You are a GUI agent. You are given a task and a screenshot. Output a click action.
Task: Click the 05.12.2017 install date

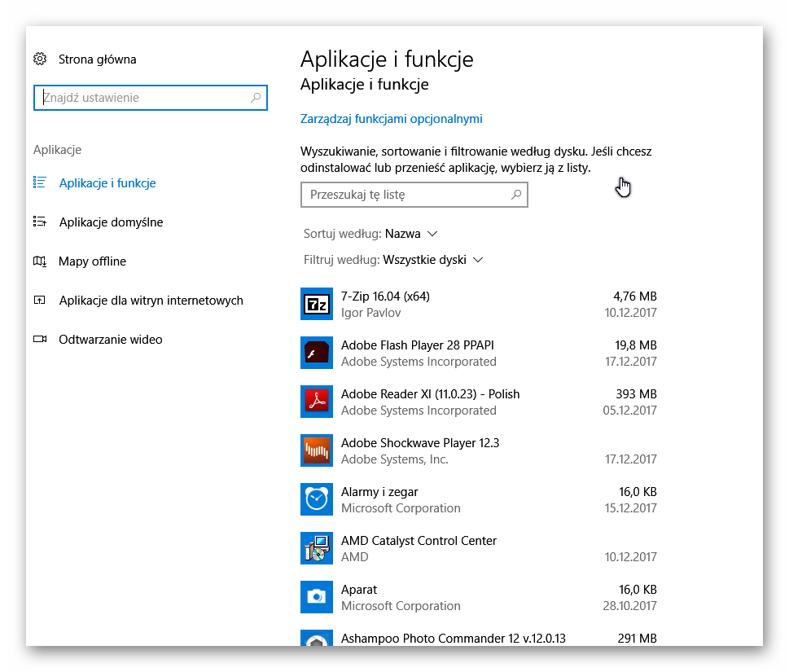pos(630,411)
